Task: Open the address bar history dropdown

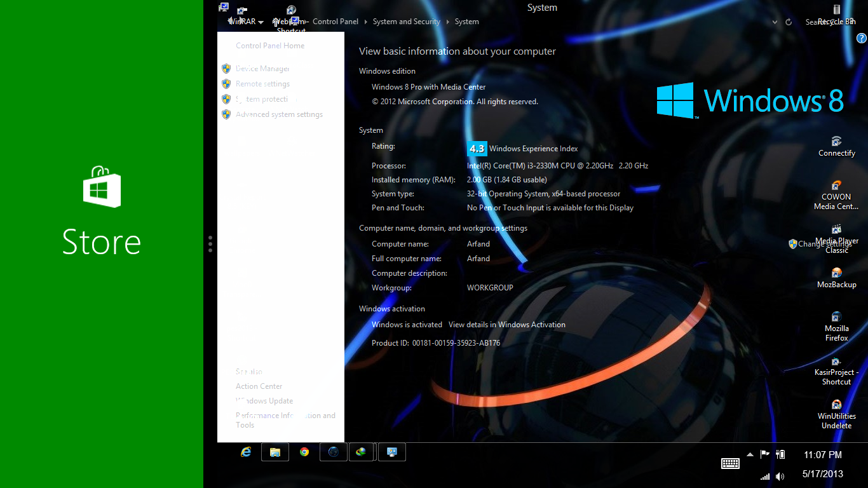Action: click(774, 21)
